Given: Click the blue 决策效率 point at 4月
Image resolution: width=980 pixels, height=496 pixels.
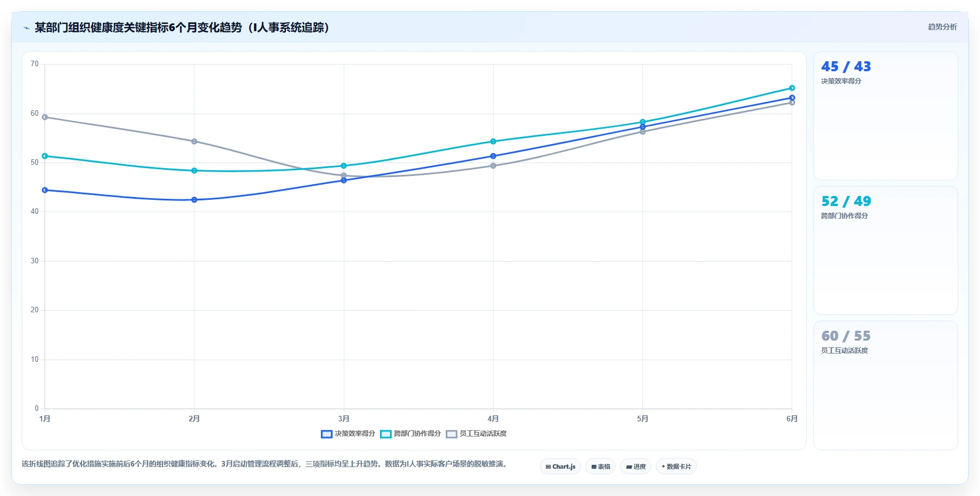Looking at the screenshot, I should (493, 156).
